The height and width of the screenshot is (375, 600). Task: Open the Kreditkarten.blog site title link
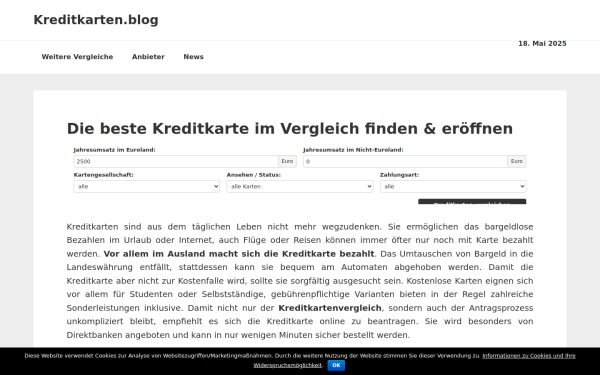tap(96, 20)
